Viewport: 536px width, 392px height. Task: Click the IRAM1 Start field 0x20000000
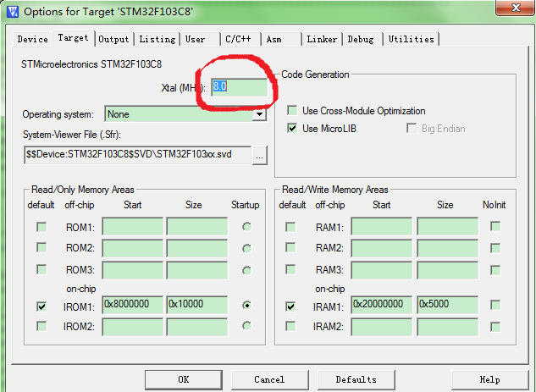(x=382, y=305)
